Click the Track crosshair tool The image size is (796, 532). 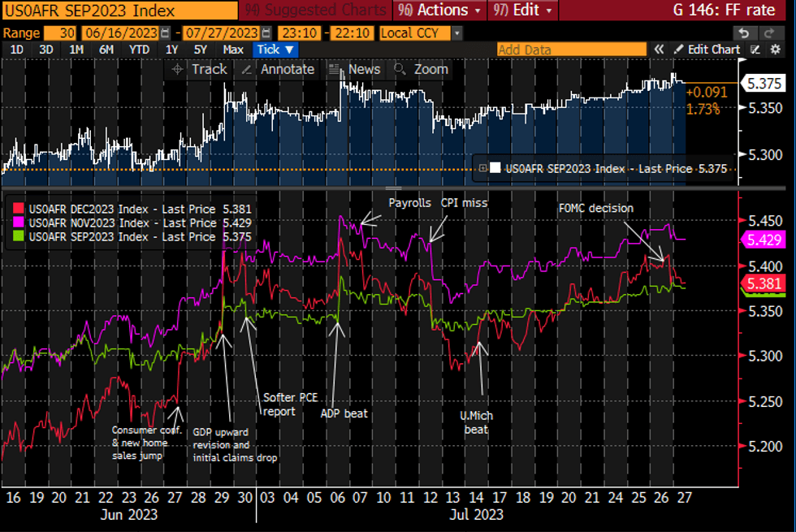[x=200, y=69]
